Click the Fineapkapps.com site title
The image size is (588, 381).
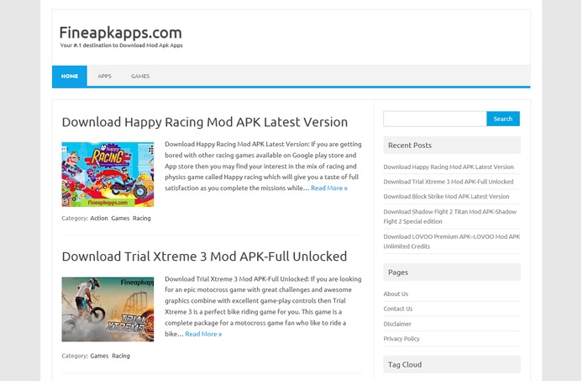[120, 32]
